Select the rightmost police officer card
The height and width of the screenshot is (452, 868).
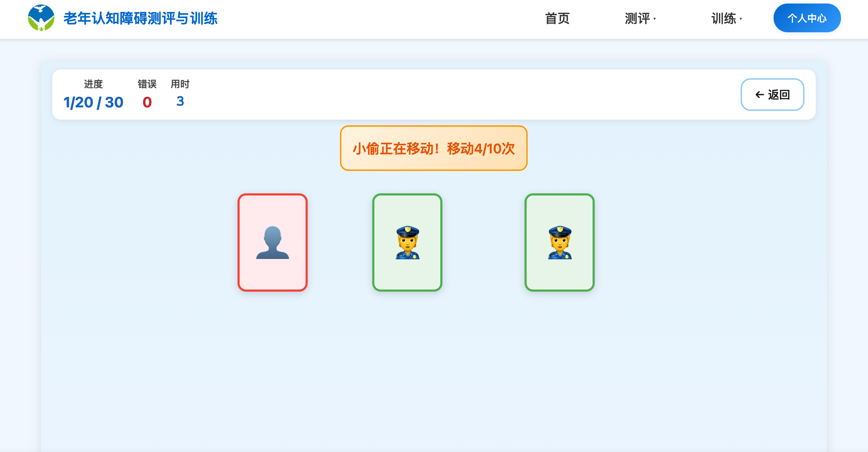click(x=559, y=242)
